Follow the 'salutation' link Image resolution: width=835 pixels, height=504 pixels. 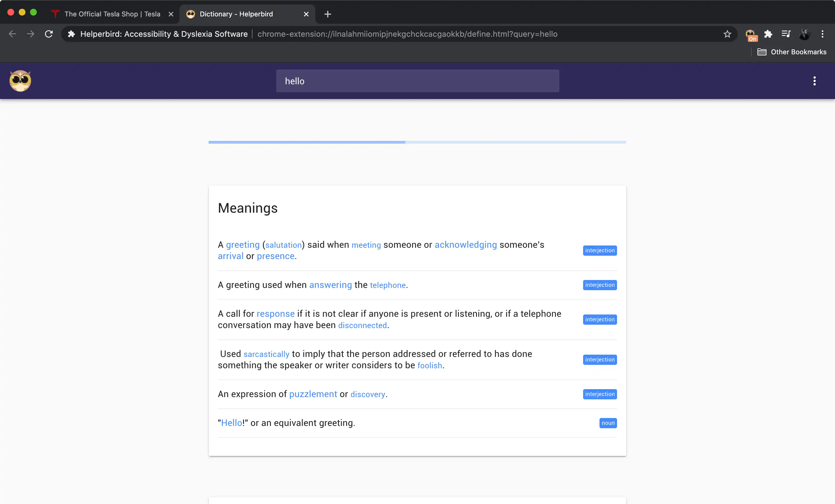tap(283, 245)
